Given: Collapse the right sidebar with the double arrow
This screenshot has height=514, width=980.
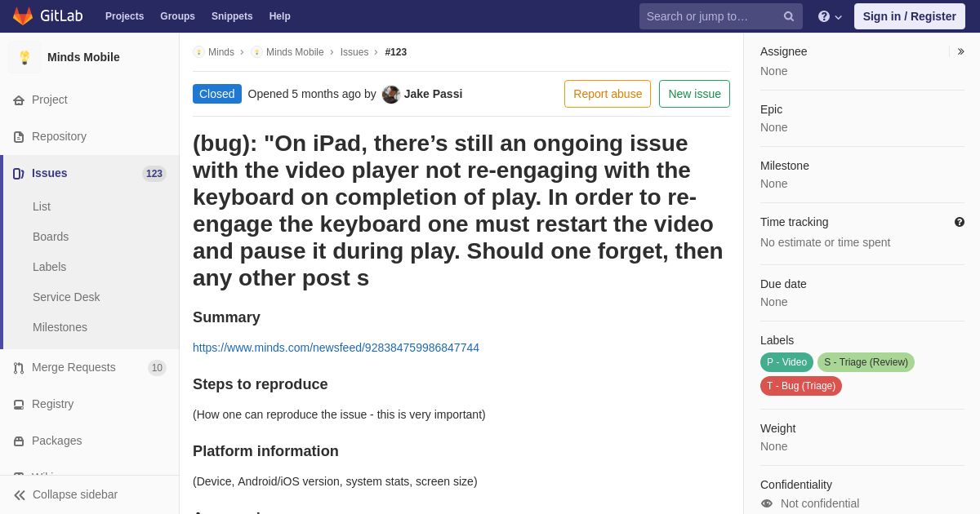Looking at the screenshot, I should (x=960, y=51).
